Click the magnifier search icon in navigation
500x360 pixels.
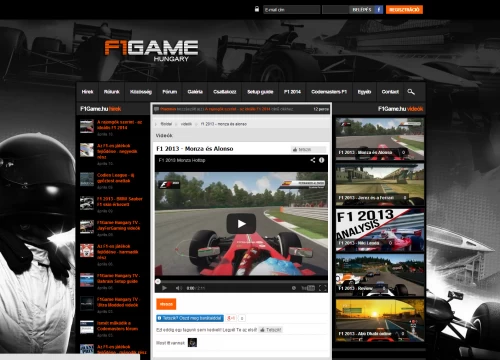tap(411, 92)
